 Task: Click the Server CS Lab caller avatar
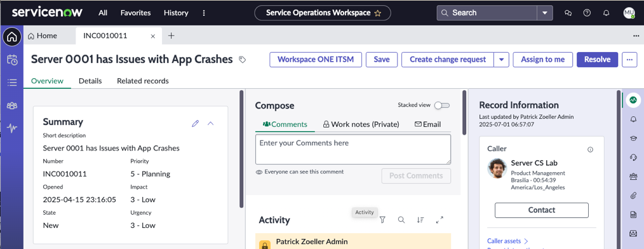pyautogui.click(x=497, y=168)
